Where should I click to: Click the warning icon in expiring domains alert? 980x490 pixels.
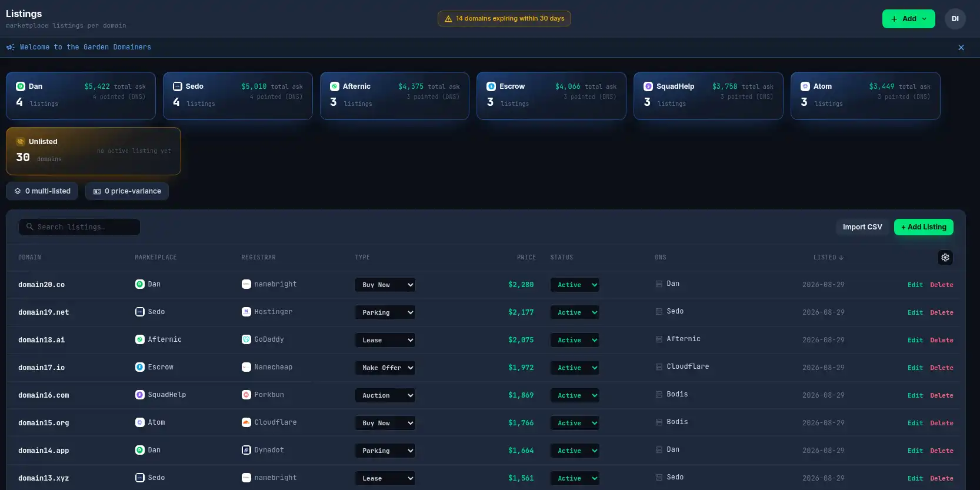pos(448,19)
